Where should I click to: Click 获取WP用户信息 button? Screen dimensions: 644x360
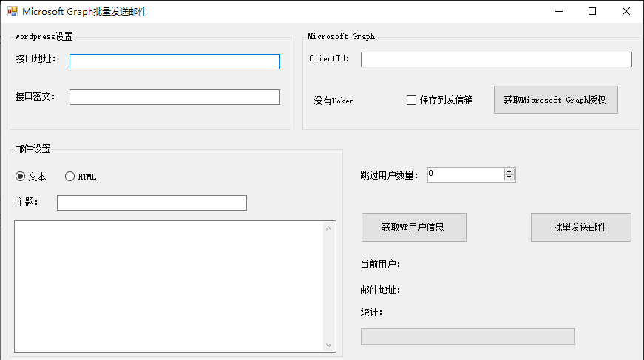[x=413, y=227]
